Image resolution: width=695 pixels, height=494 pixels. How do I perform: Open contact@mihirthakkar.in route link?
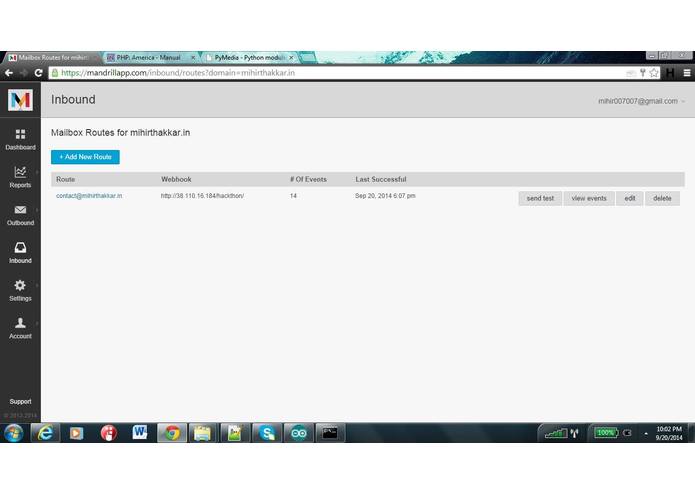pyautogui.click(x=89, y=196)
